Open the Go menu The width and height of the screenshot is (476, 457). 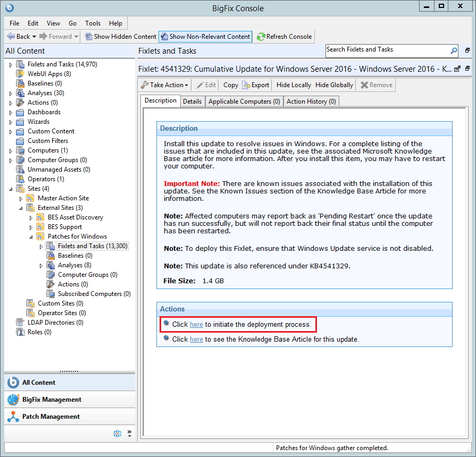click(72, 23)
